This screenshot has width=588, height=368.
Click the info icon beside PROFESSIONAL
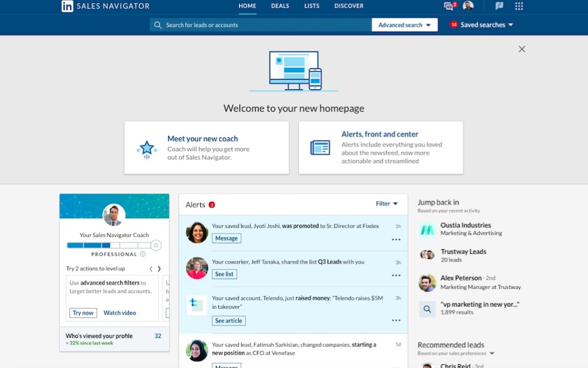pyautogui.click(x=143, y=254)
